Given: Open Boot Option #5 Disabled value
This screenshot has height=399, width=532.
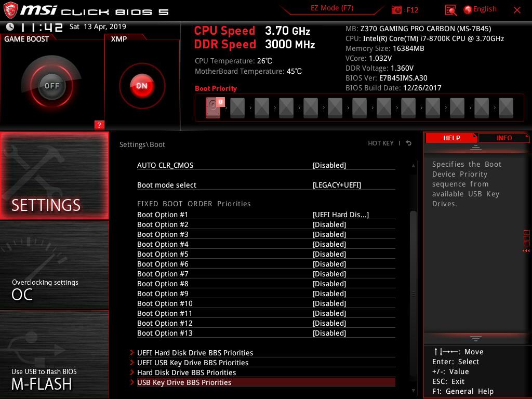Looking at the screenshot, I should click(x=329, y=254).
